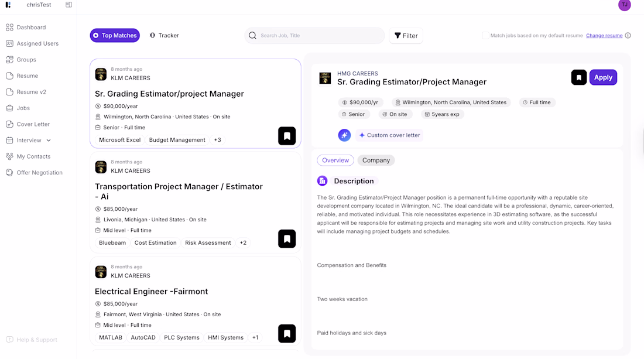
Task: Click KLM CAREERS logo on first card
Action: pyautogui.click(x=101, y=74)
